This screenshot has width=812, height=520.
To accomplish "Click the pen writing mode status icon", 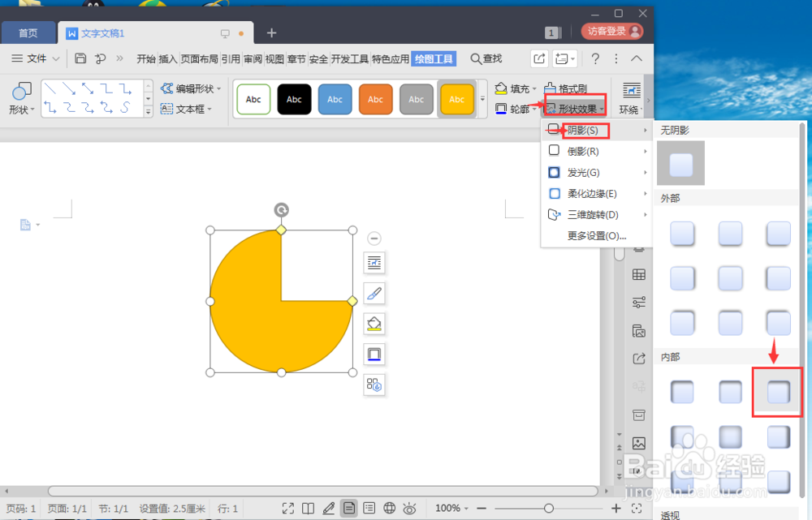I will pyautogui.click(x=328, y=509).
